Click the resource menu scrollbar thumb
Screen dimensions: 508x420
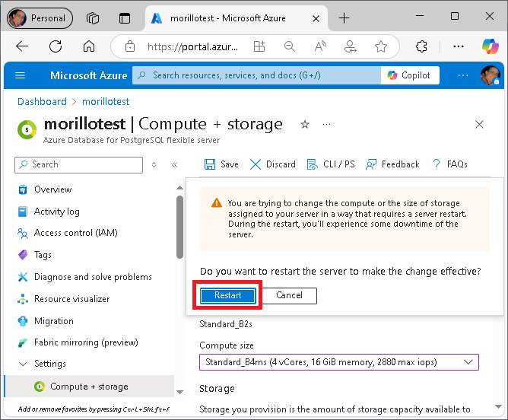(179, 227)
